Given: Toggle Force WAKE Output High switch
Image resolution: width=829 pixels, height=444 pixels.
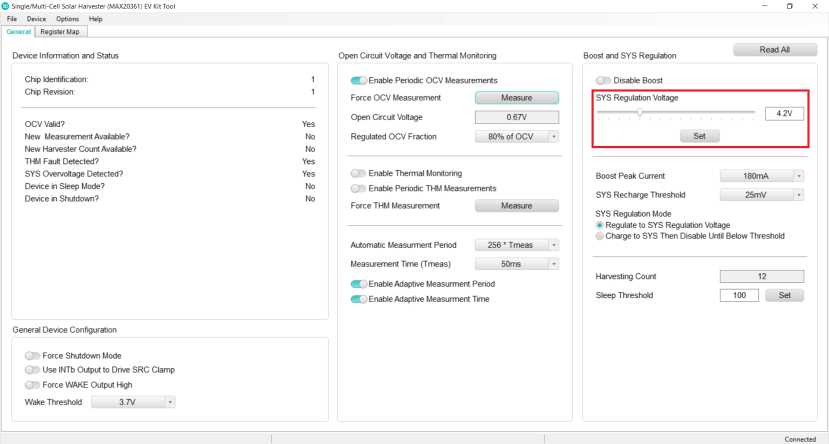Looking at the screenshot, I should click(x=33, y=385).
